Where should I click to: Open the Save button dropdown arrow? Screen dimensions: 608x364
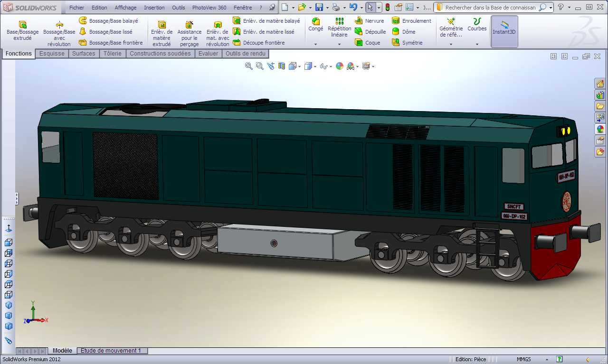pos(327,8)
